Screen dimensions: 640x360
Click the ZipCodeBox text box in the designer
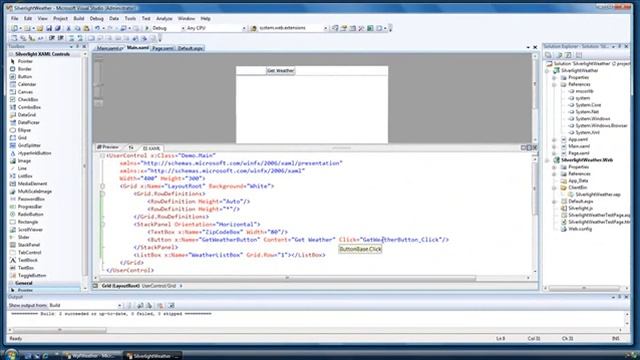coord(251,71)
